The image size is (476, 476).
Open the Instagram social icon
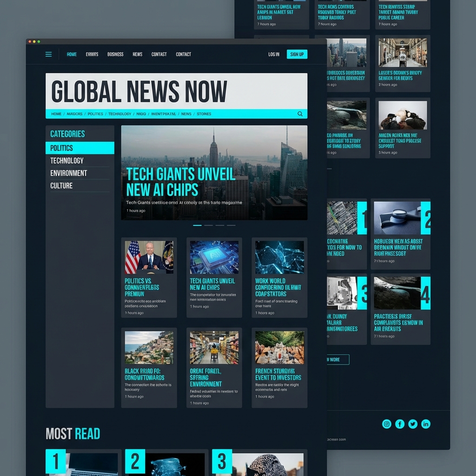click(386, 423)
